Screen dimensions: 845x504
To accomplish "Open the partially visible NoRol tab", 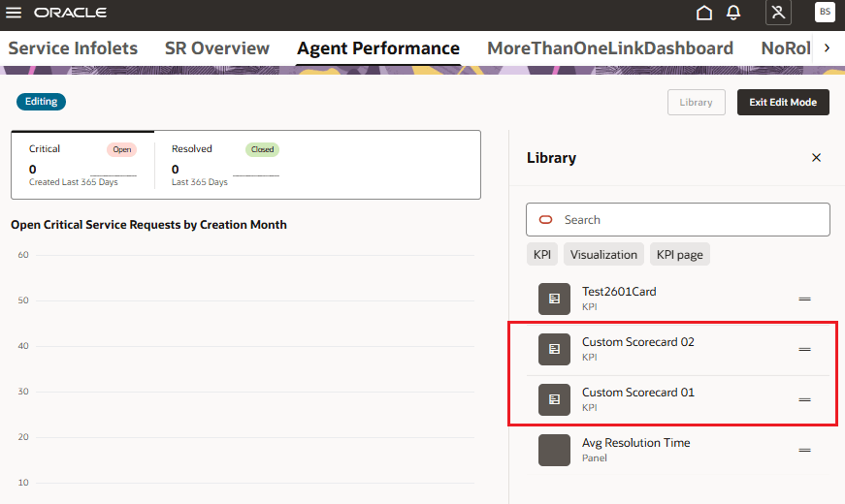I will (785, 47).
